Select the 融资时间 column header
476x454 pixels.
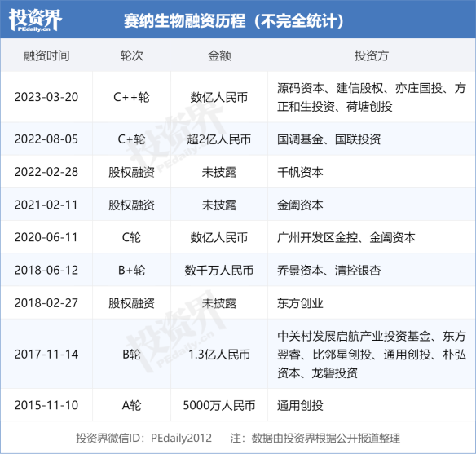coord(46,56)
